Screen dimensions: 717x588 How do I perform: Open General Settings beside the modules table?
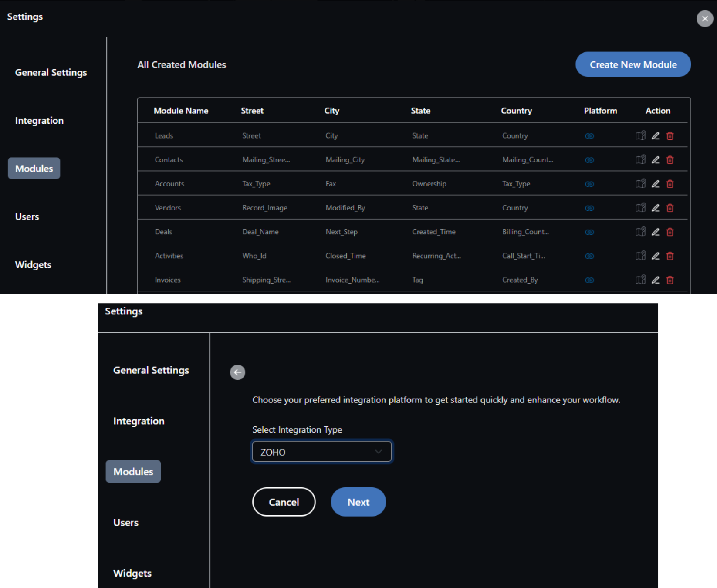[51, 73]
